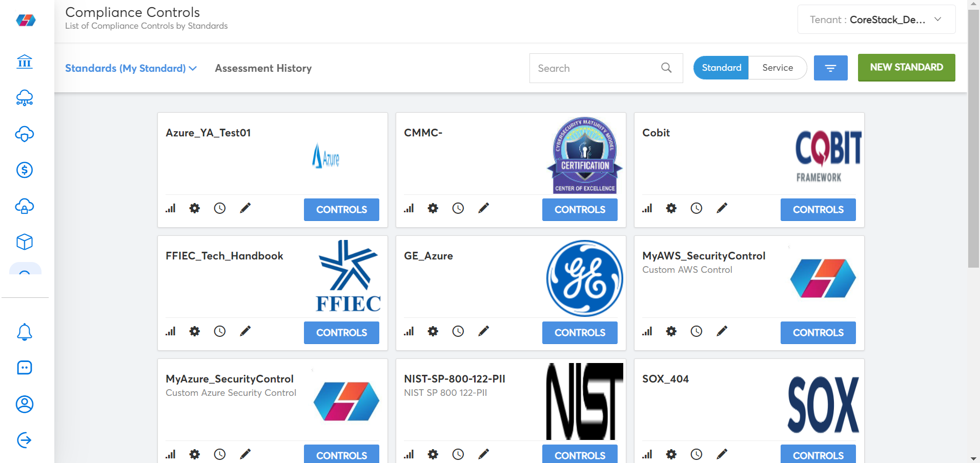
Task: Open CONTROLS for FFIEC_Tech_Handbook
Action: point(341,333)
